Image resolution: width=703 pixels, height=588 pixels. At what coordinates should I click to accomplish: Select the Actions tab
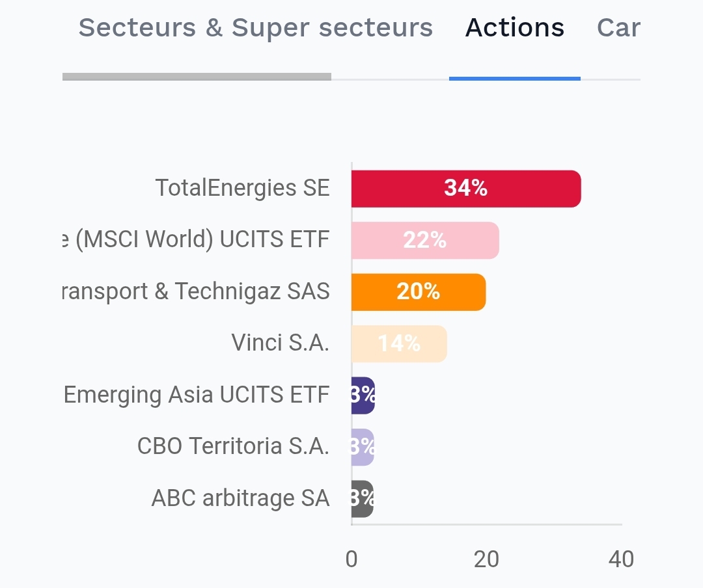pos(515,28)
